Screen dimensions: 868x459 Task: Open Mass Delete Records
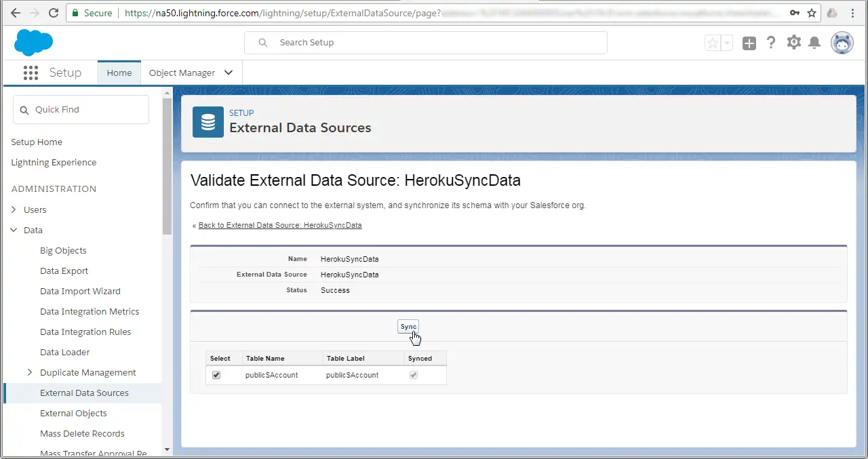click(82, 433)
